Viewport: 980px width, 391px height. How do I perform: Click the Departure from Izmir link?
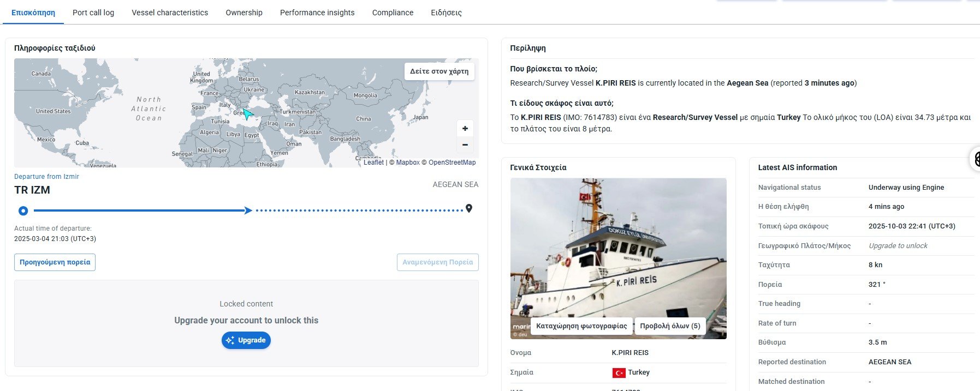click(x=46, y=177)
